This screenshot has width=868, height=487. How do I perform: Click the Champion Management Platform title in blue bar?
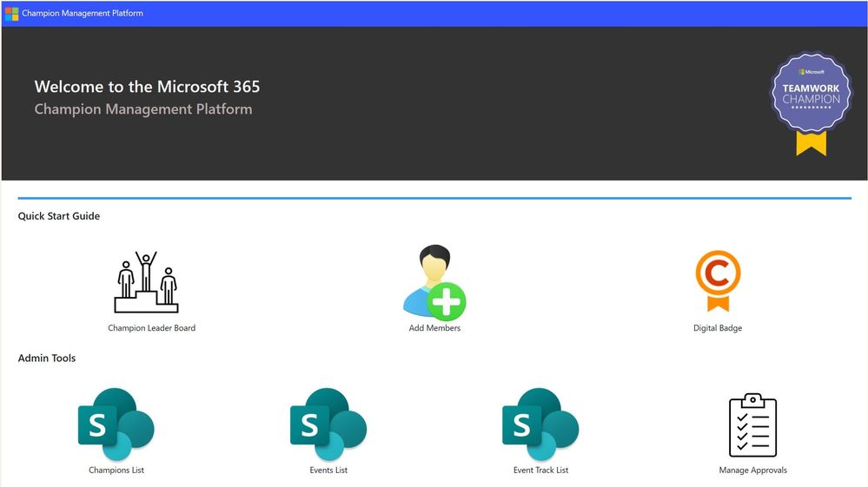tap(83, 13)
